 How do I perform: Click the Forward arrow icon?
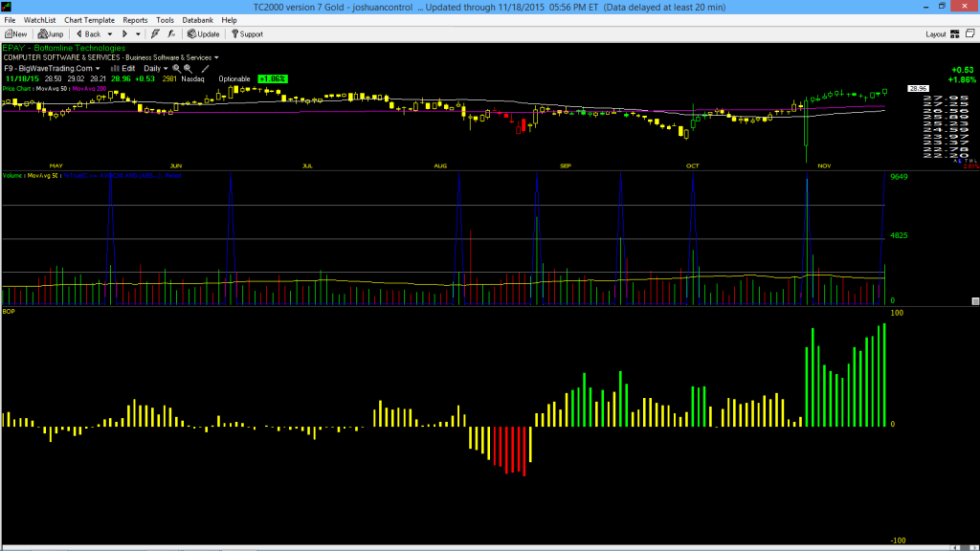125,34
